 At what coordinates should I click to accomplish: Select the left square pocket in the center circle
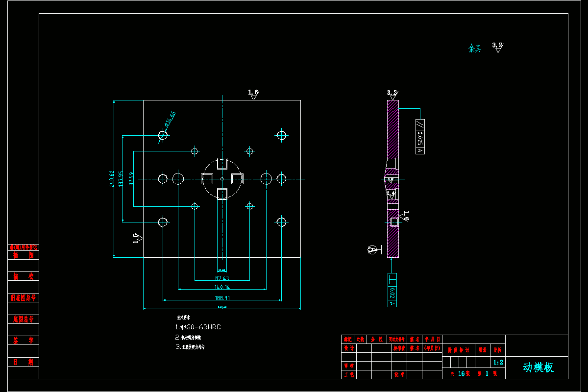208,178
